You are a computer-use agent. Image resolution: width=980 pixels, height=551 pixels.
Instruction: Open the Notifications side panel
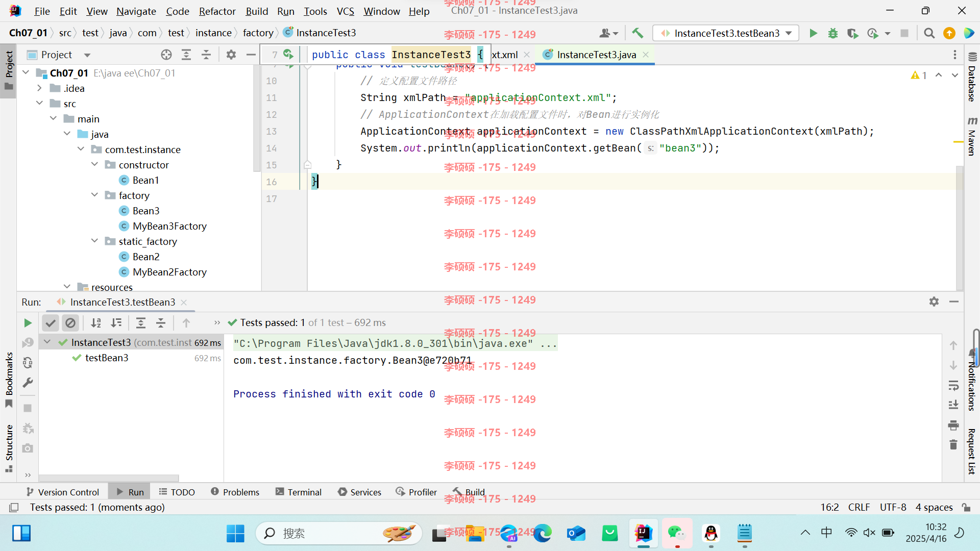tap(972, 380)
